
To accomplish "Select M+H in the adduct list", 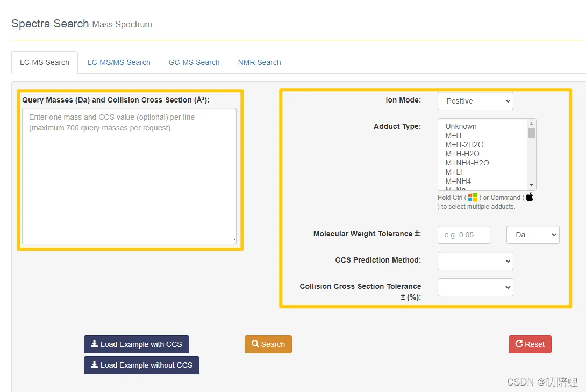I will (x=453, y=135).
